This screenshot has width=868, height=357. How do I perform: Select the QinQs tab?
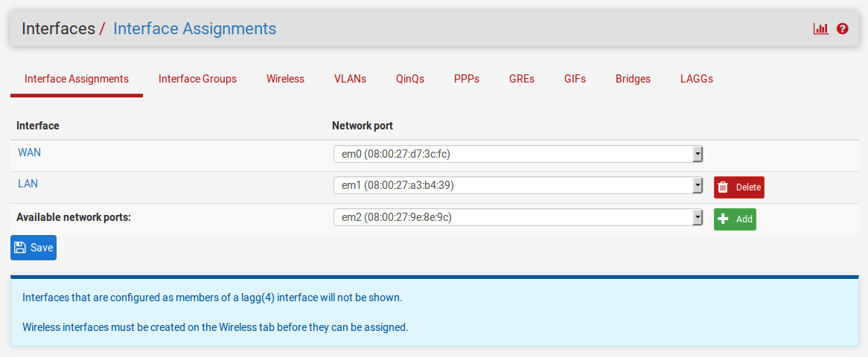click(410, 79)
